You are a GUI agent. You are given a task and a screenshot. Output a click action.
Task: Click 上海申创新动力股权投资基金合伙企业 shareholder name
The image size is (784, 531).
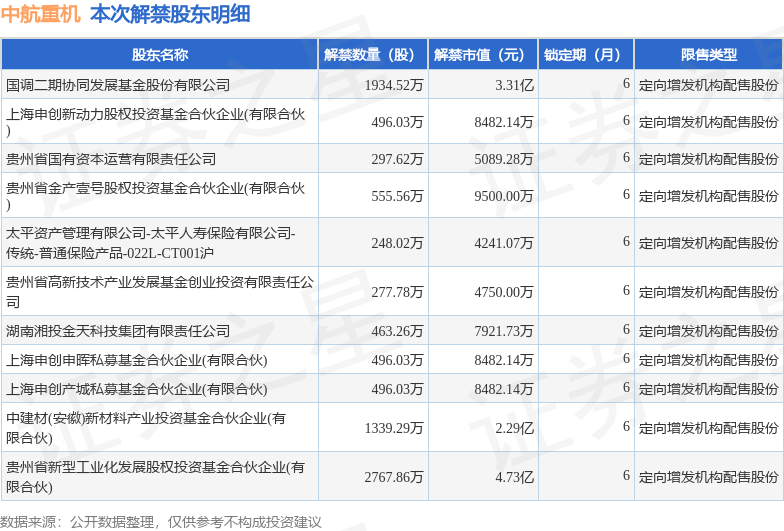point(156,122)
